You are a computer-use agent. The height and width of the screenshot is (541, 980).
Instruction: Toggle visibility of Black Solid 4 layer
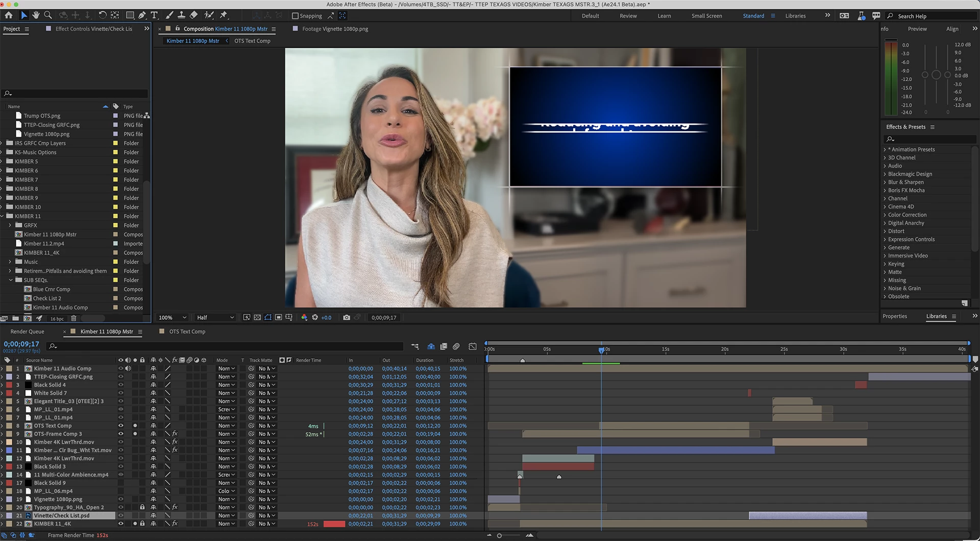121,385
